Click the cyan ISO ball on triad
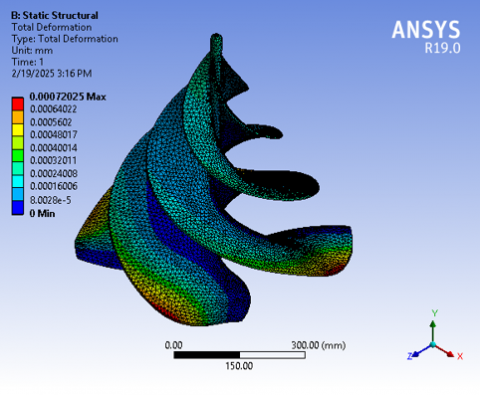480x395 pixels. [433, 344]
